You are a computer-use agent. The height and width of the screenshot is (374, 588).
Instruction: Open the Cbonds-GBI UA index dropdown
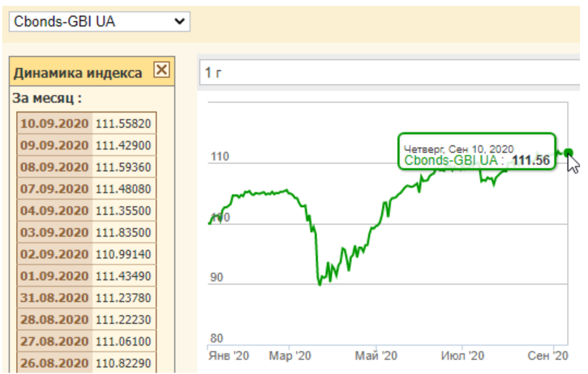99,22
